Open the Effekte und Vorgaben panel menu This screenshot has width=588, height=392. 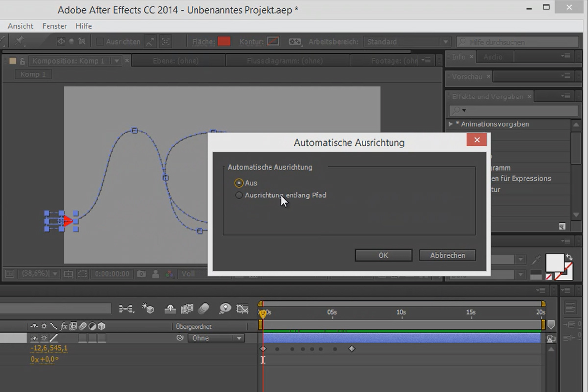pos(566,97)
